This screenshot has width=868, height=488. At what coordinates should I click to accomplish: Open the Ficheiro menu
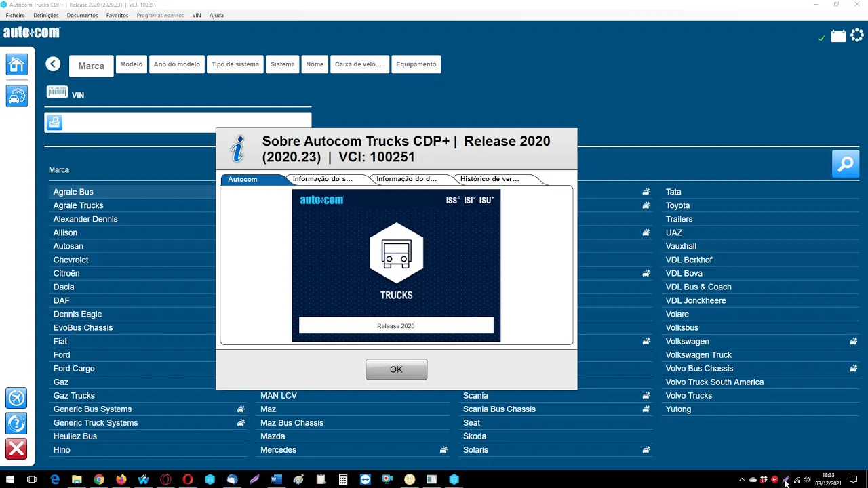tap(15, 15)
